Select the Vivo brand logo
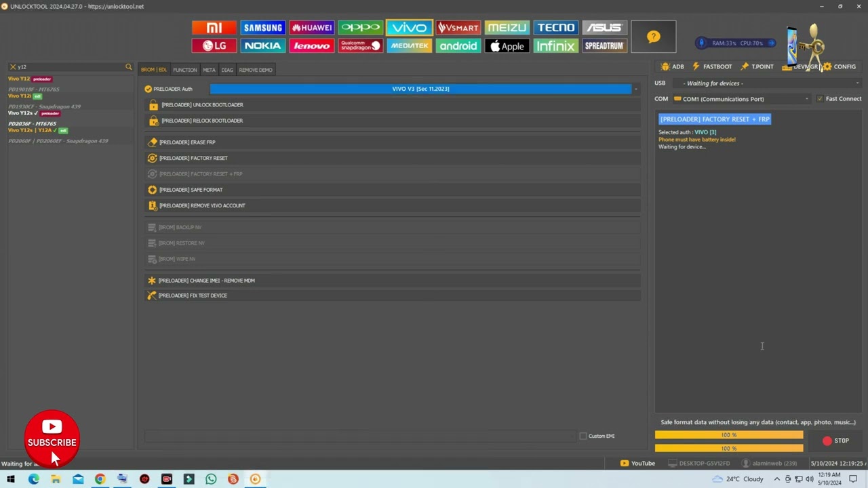Screen dimensions: 868x488 410,28
